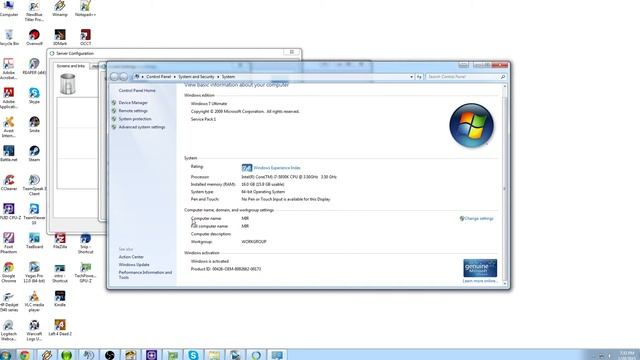Open Windows Update under See also
640x360 pixels.
134,265
